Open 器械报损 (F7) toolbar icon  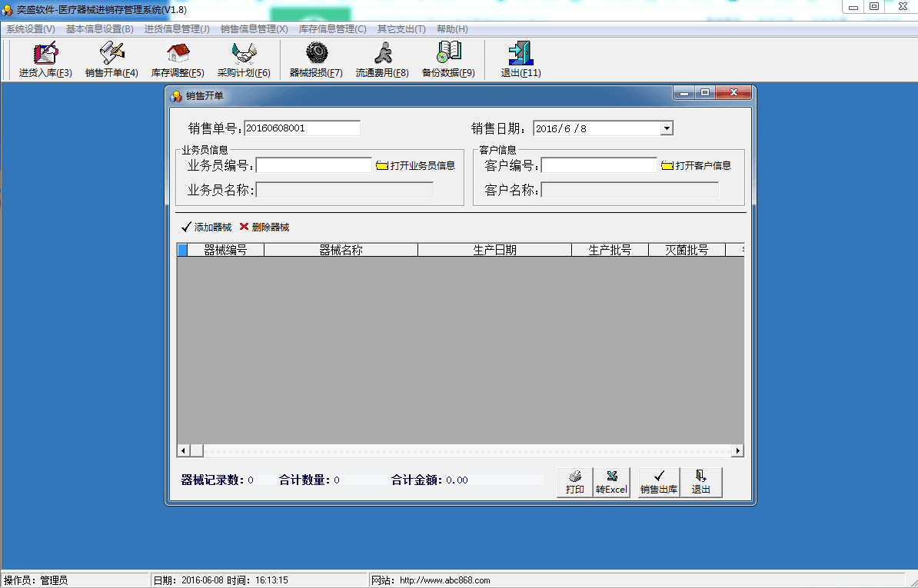[316, 60]
